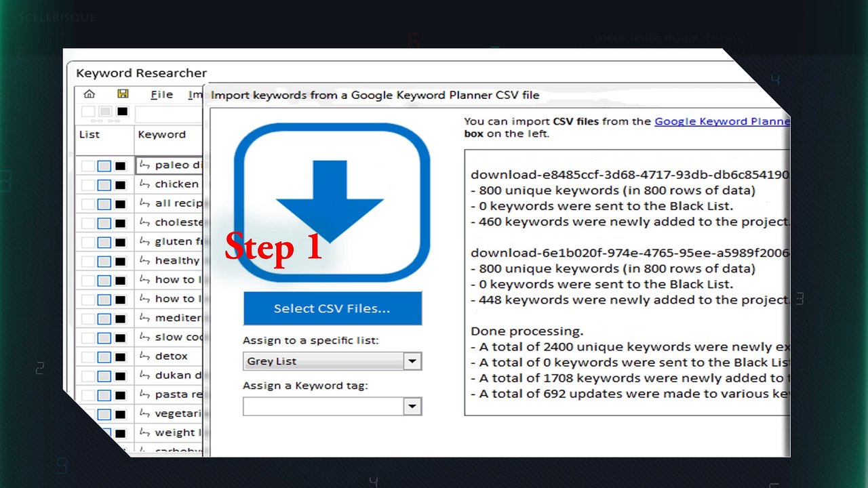The width and height of the screenshot is (868, 488).
Task: Click the arrow icon beside 'vegetari' keyword
Action: tap(144, 413)
